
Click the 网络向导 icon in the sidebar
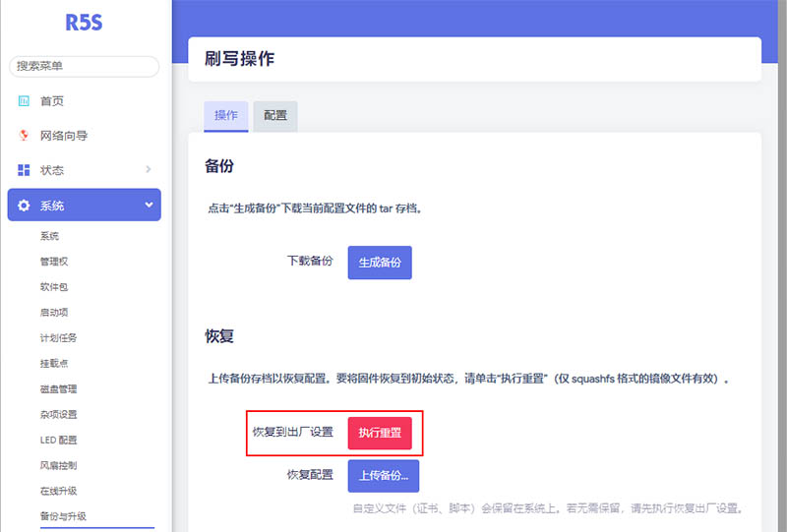[x=24, y=136]
